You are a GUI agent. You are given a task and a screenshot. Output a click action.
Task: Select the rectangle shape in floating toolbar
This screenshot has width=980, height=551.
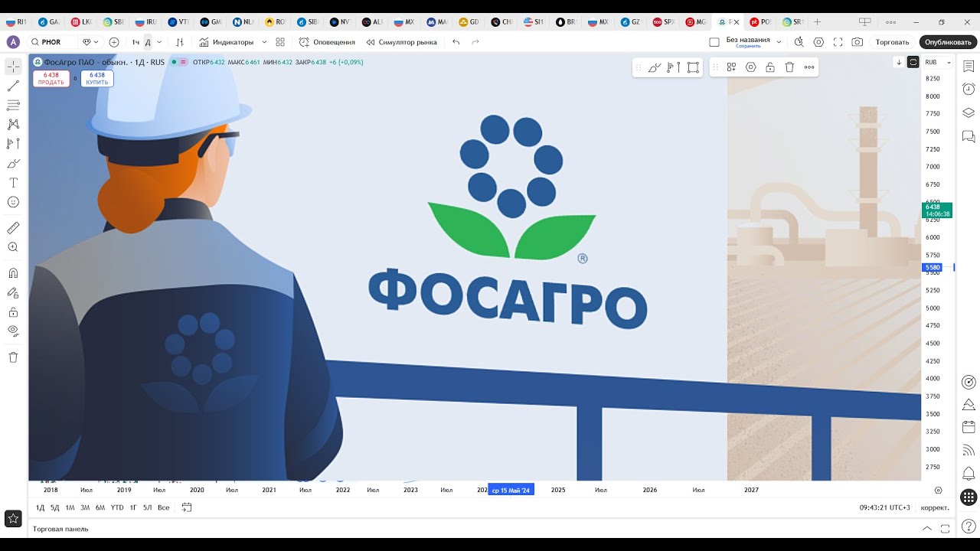(x=693, y=67)
